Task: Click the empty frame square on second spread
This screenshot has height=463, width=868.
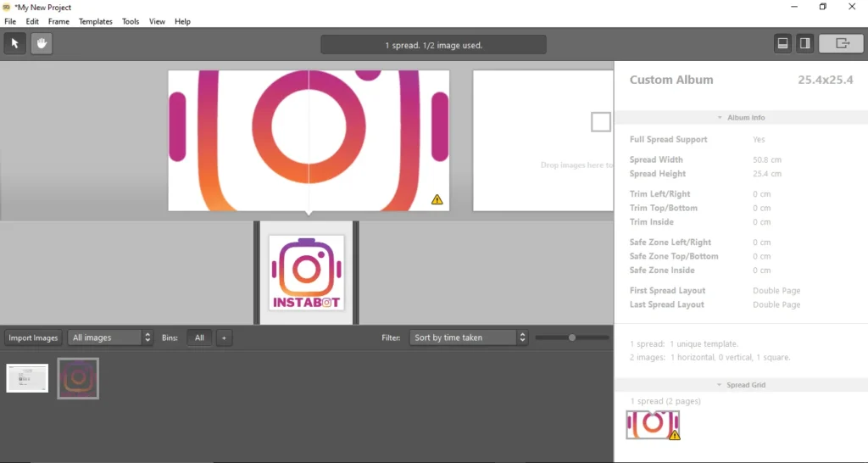Action: 601,122
